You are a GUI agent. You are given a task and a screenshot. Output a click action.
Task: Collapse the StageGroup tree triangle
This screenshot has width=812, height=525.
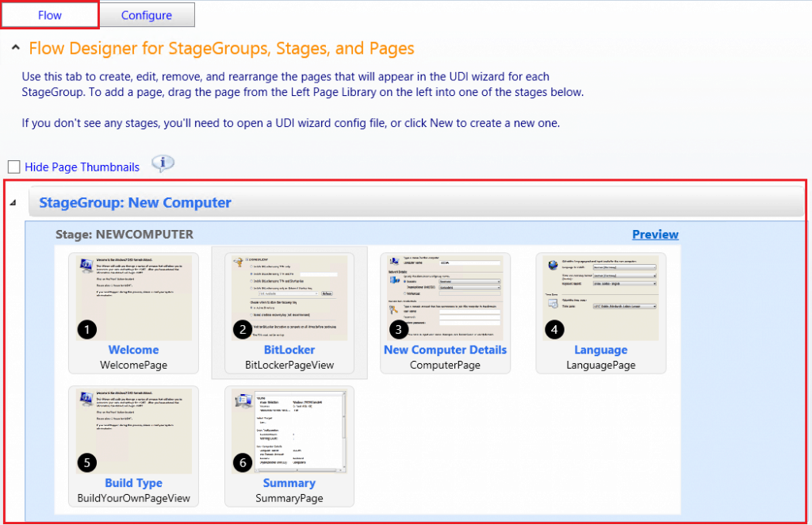pos(13,204)
